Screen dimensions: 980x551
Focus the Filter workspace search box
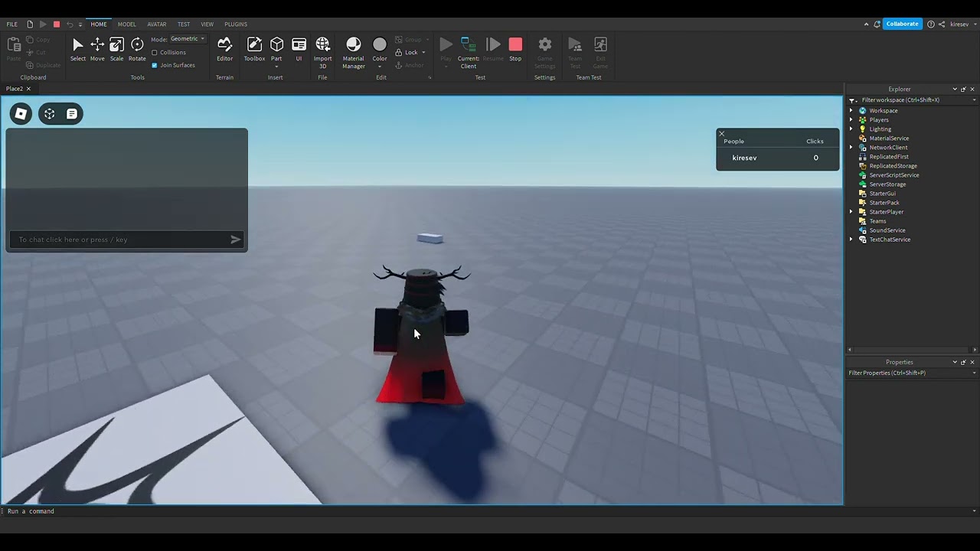pos(914,100)
